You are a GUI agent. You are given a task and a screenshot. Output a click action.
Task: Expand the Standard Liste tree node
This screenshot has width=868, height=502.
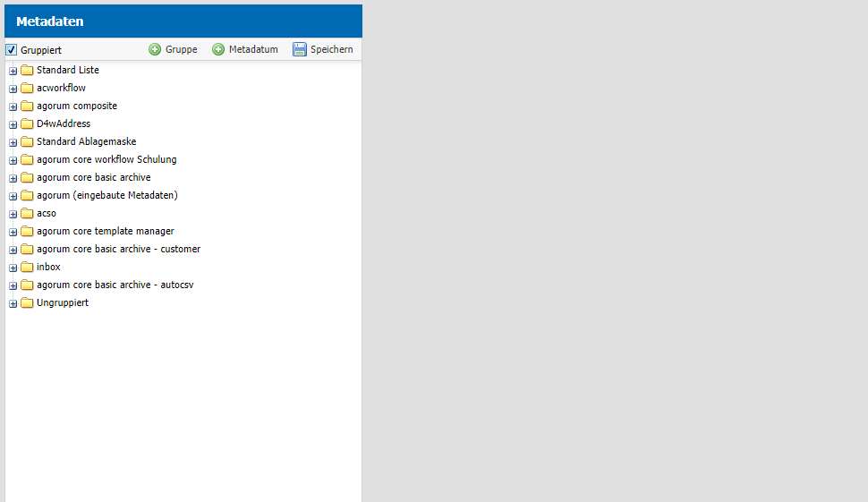(x=13, y=71)
